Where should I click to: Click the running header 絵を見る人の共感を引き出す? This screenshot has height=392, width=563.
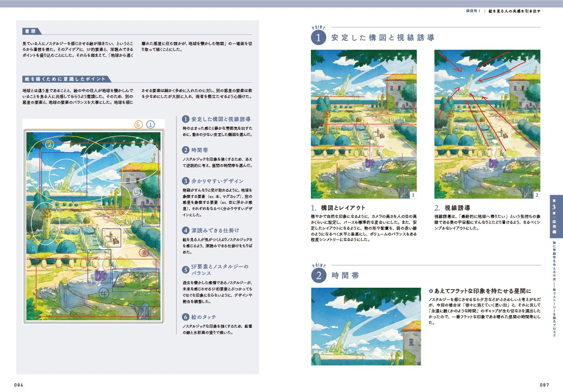[514, 11]
